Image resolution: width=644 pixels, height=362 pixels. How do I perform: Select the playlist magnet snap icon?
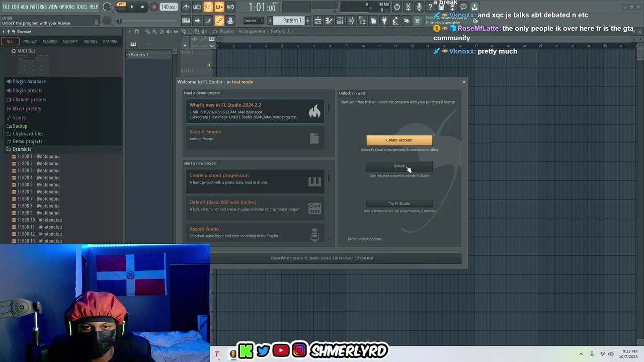coord(136,31)
